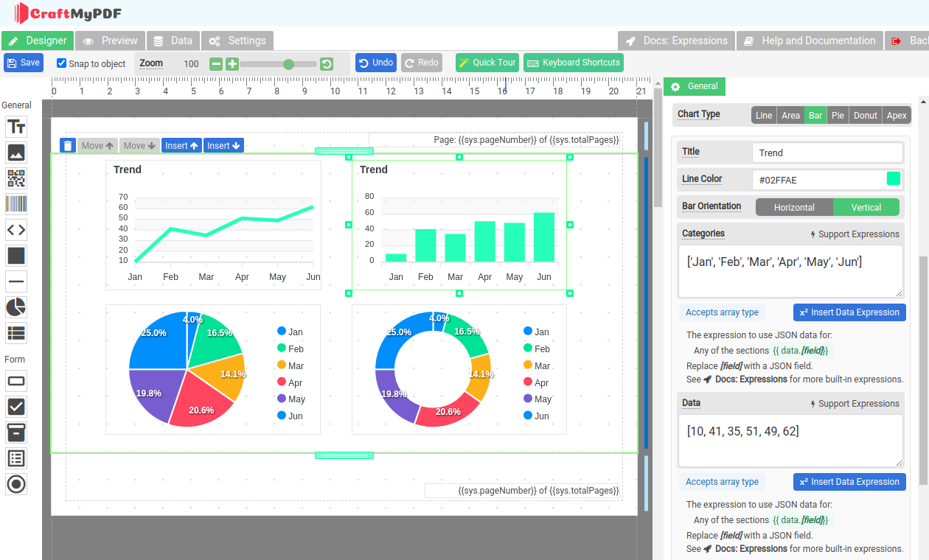Open Docs: Expressions tab
The image size is (929, 560).
[676, 41]
